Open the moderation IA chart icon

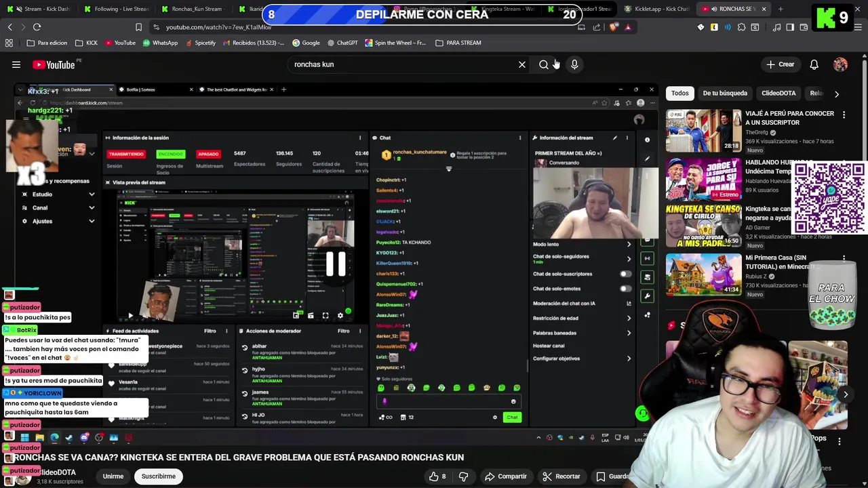(x=629, y=304)
